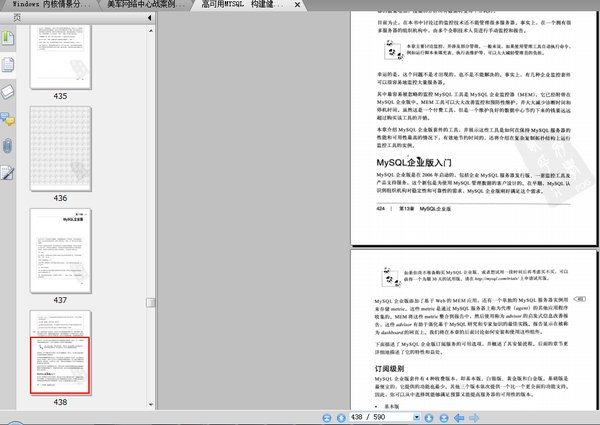This screenshot has width=600, height=425.
Task: Close the 高可用MYSQL document tab
Action: (x=297, y=5)
